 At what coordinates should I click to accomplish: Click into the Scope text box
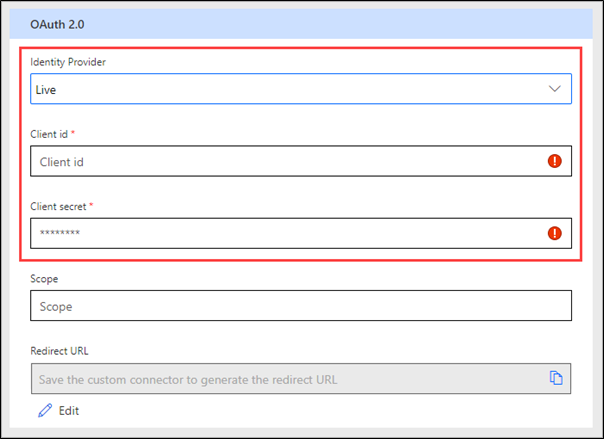(301, 305)
